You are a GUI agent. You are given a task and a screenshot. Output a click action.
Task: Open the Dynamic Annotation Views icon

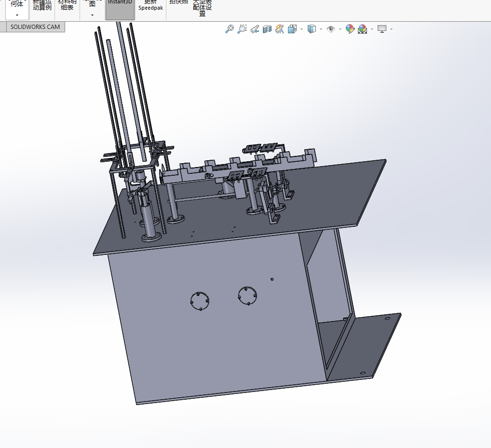click(280, 29)
